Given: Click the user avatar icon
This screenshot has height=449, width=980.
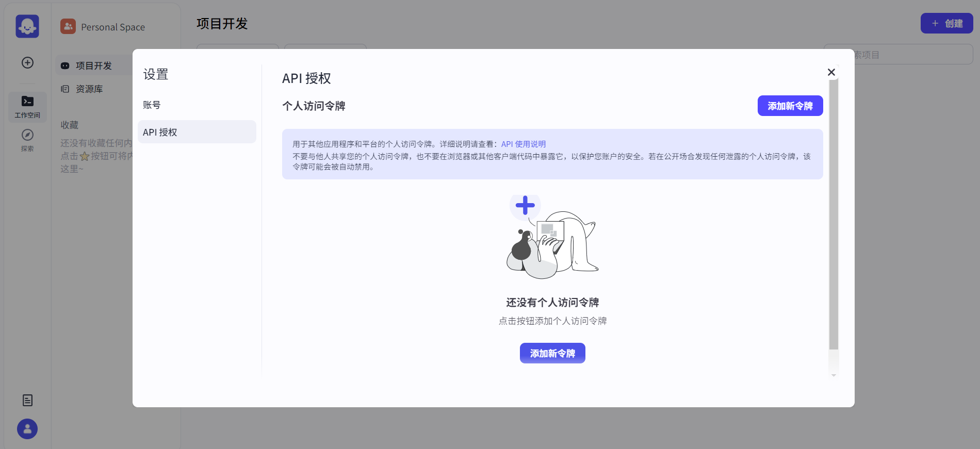Looking at the screenshot, I should tap(27, 429).
